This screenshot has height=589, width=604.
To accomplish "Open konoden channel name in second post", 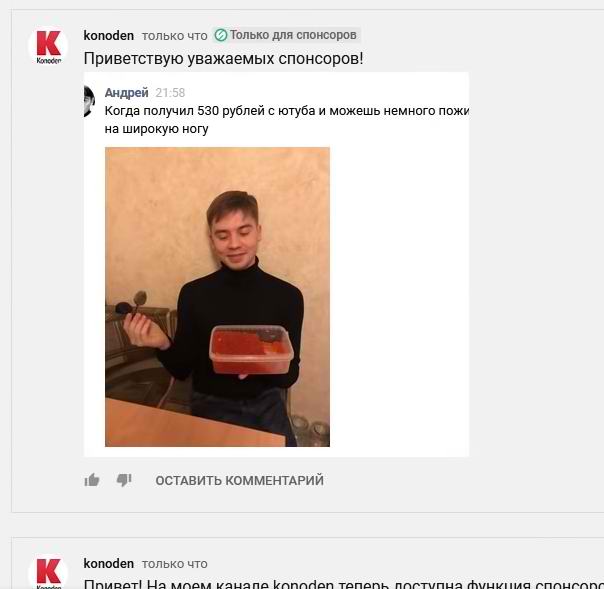I will (x=109, y=564).
